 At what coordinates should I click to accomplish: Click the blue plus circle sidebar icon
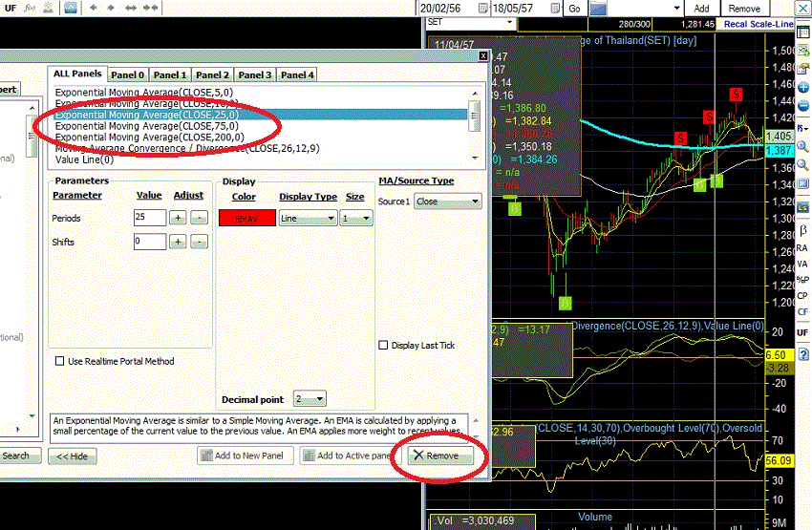tap(803, 87)
